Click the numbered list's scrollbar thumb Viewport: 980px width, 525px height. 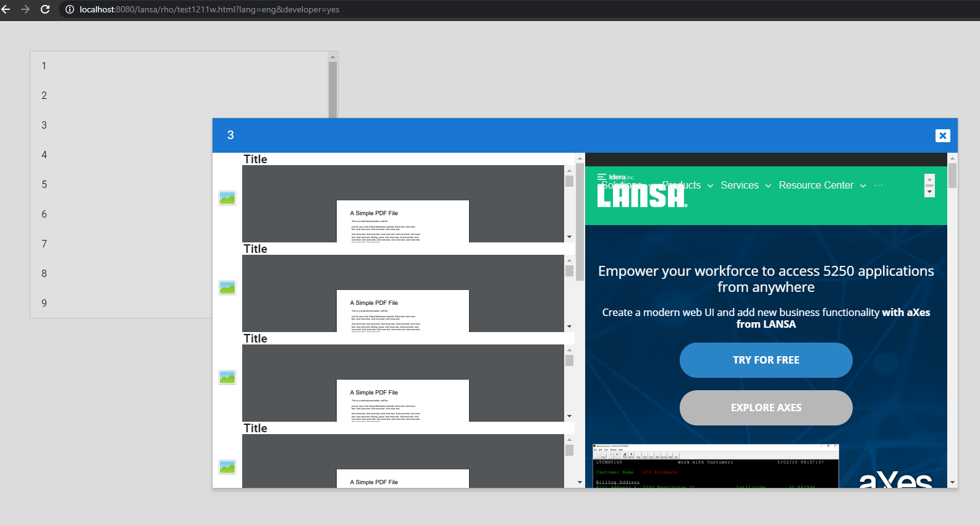(333, 90)
